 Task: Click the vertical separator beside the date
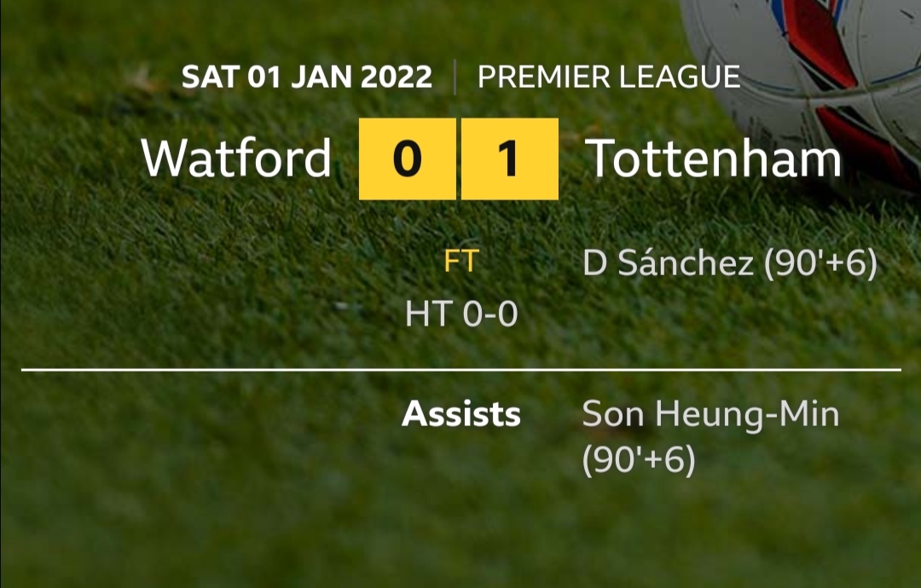[x=455, y=77]
